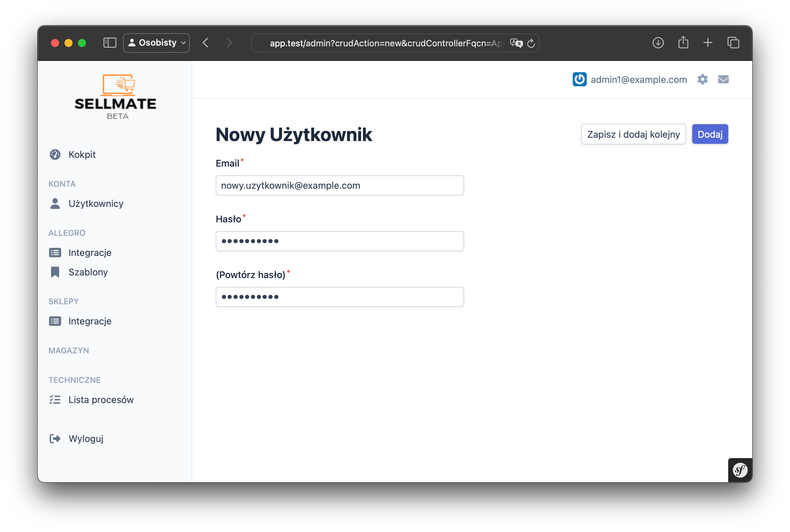This screenshot has height=532, width=790.
Task: Click the Kokpit gauge icon
Action: pos(55,154)
